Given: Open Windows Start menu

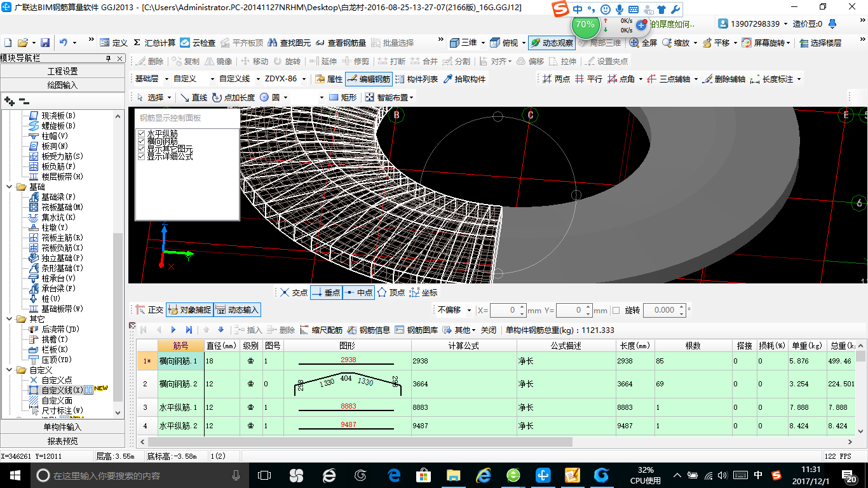Looking at the screenshot, I should 15,475.
